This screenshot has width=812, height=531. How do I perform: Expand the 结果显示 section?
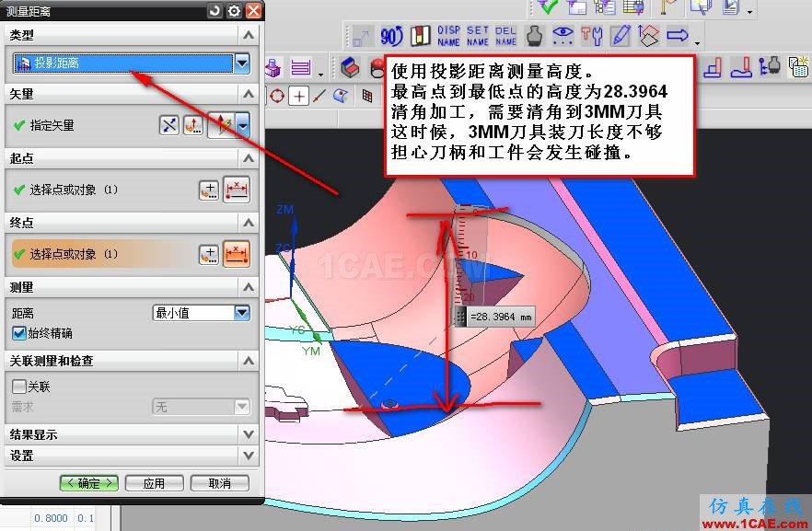249,434
